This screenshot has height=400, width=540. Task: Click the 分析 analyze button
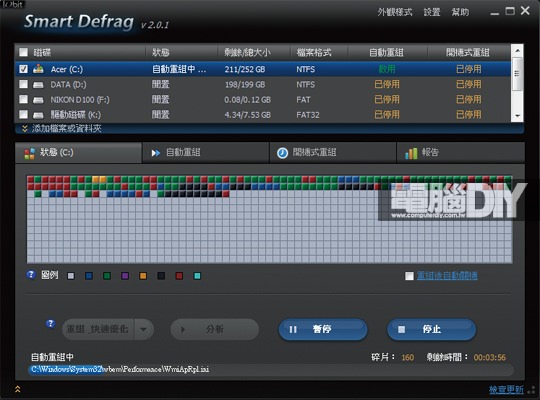pos(215,329)
